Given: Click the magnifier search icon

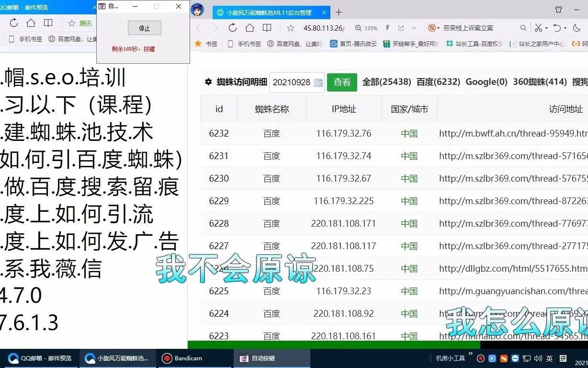Looking at the screenshot, I should click(523, 28).
